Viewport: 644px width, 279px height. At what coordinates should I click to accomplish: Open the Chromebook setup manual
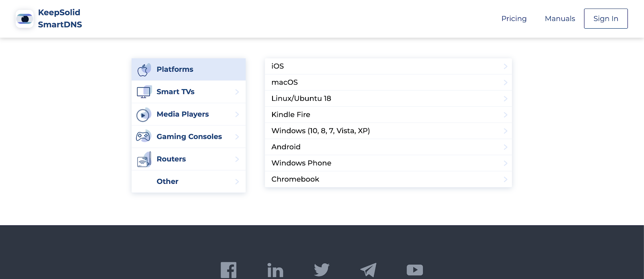[388, 179]
